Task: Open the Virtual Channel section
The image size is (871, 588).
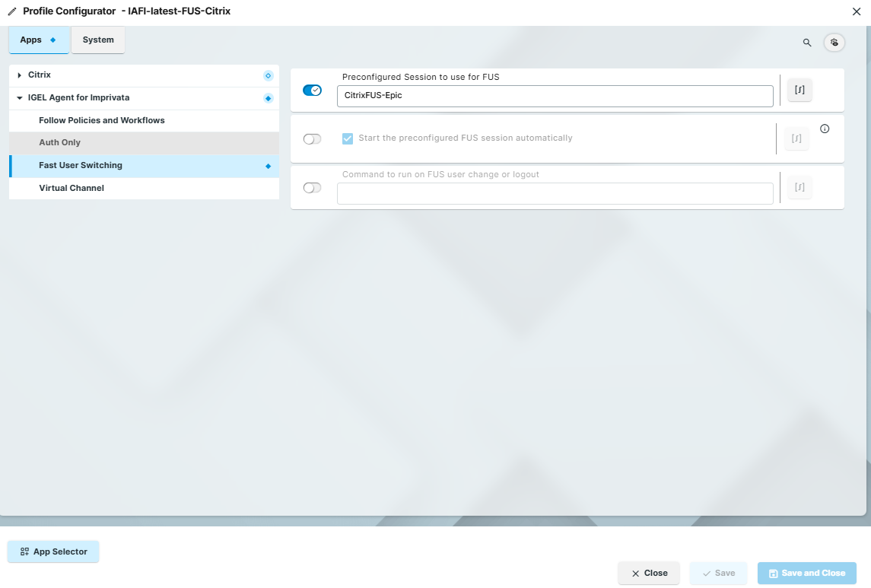Action: 72,188
